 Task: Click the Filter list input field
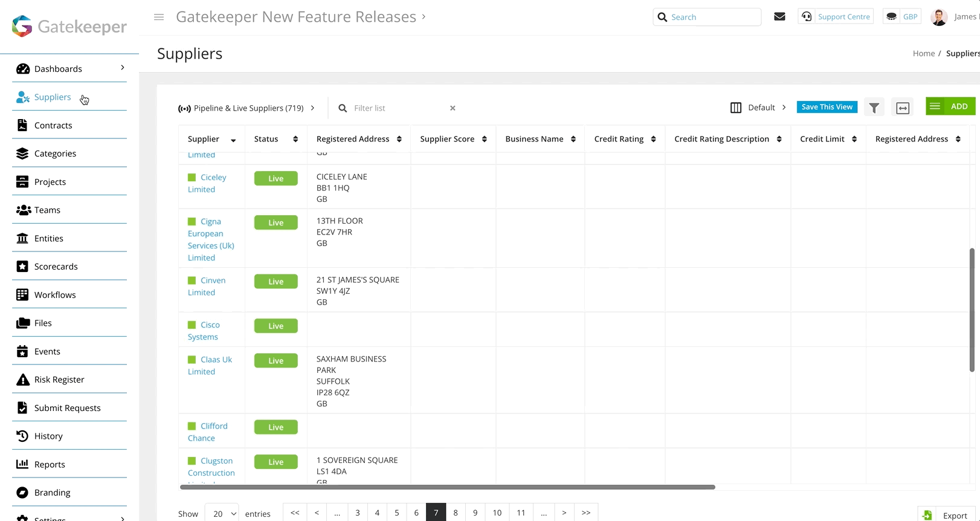pyautogui.click(x=399, y=108)
